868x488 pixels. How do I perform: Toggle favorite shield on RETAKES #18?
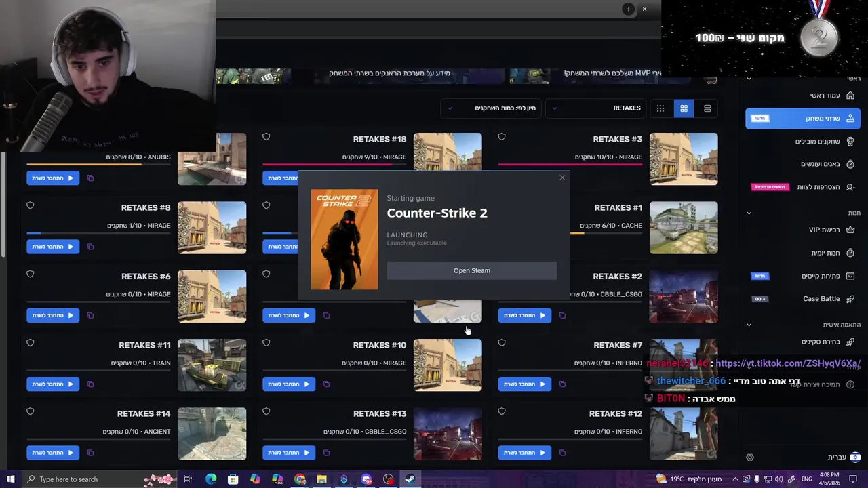coord(266,137)
